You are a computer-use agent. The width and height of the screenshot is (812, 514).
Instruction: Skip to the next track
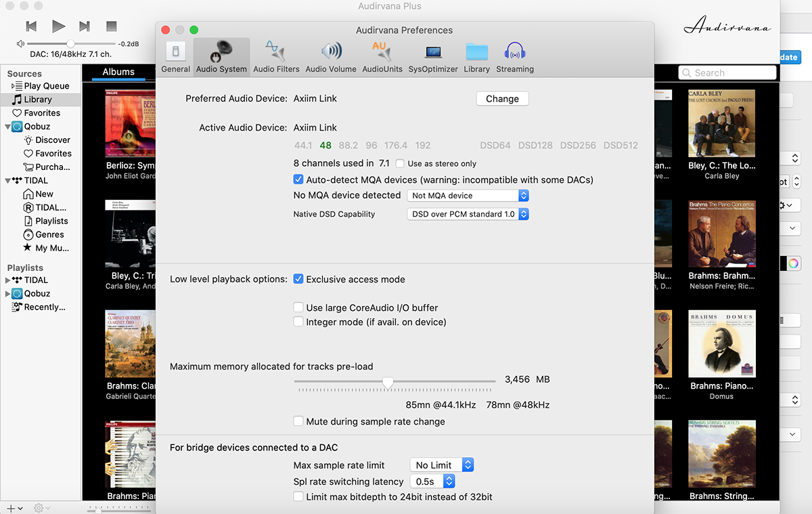tap(85, 26)
